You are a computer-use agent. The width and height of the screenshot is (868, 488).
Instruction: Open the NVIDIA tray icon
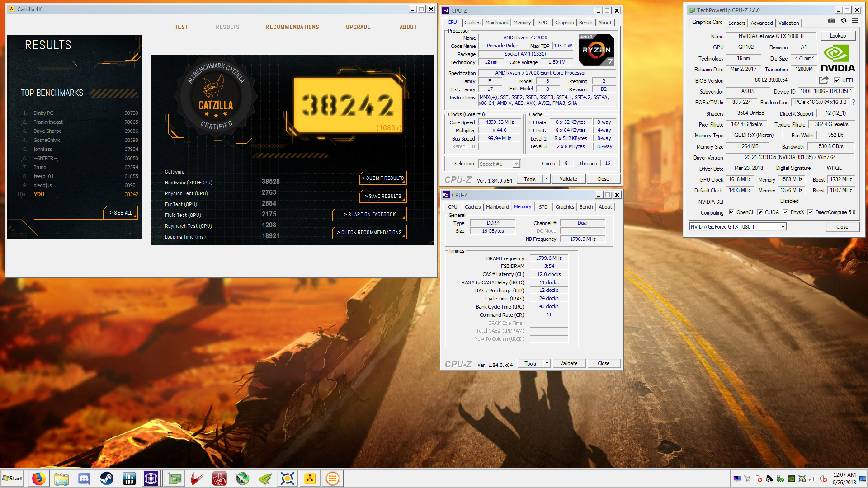tap(791, 479)
